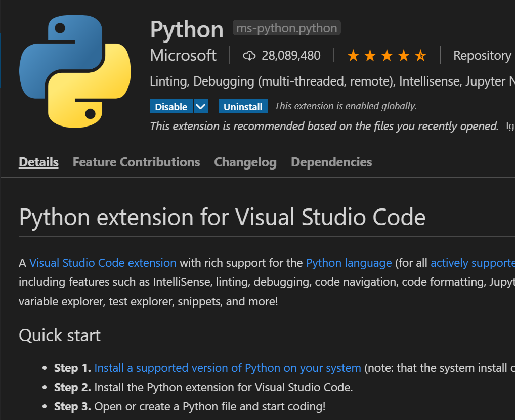The image size is (515, 420).
Task: Click the Python extension logo
Action: pos(75,71)
